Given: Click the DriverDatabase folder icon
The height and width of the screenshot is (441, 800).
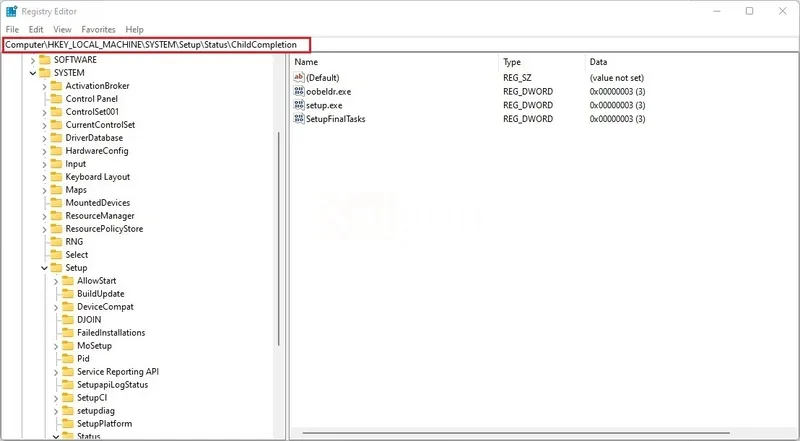Looking at the screenshot, I should point(56,138).
